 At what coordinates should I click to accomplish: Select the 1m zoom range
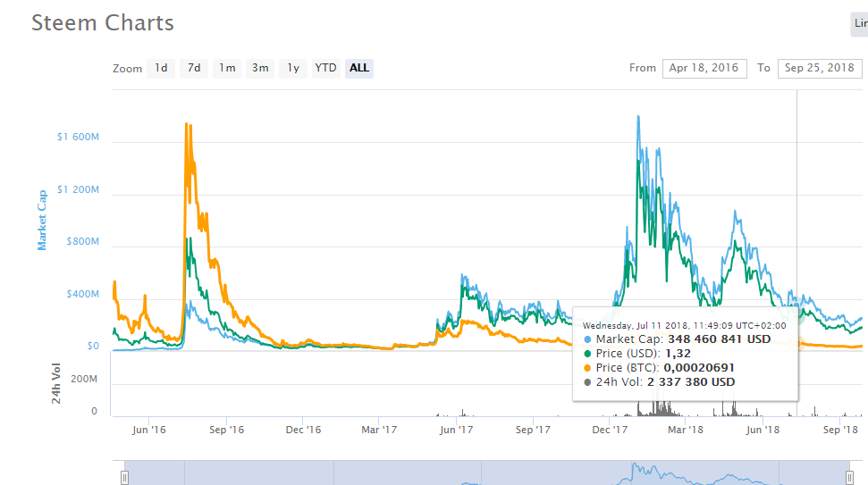click(227, 68)
